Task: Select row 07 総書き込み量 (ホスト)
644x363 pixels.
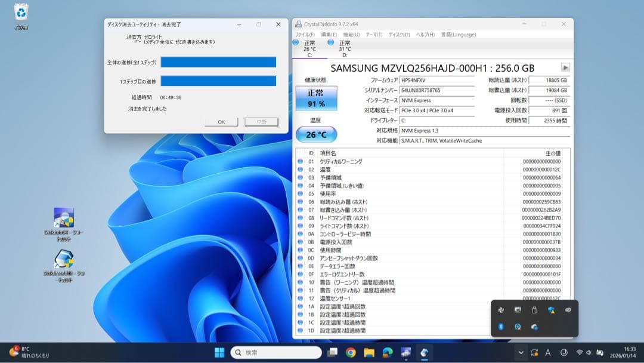Action: pyautogui.click(x=429, y=210)
